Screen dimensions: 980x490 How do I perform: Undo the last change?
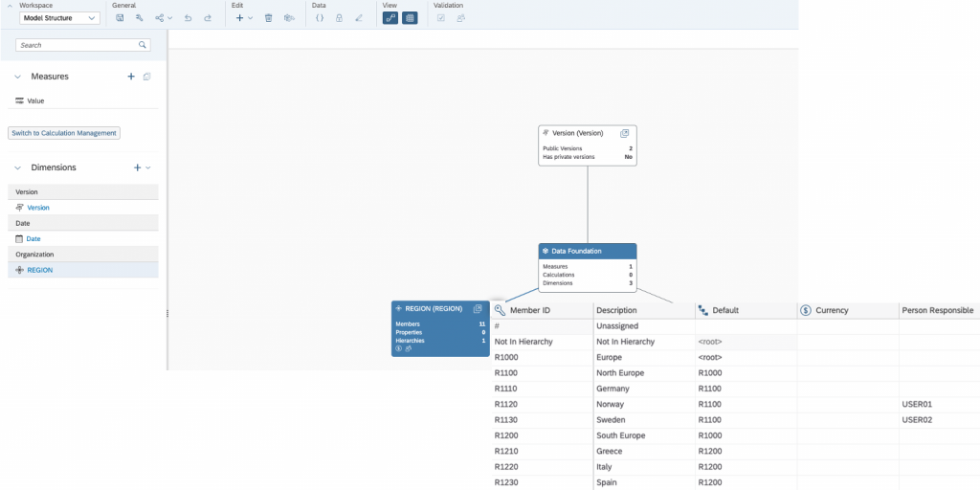tap(188, 18)
